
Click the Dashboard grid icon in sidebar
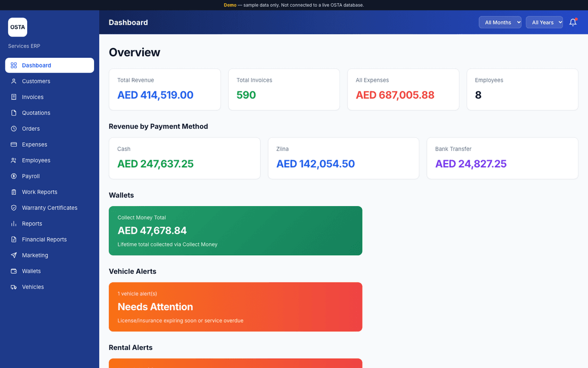14,65
